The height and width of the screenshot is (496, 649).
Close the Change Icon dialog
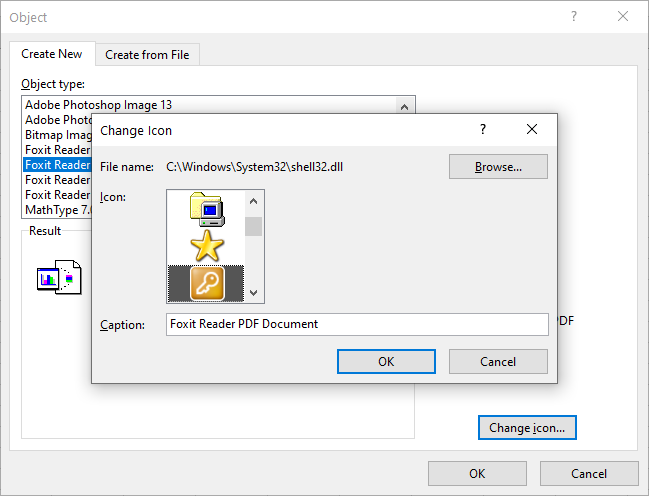532,129
